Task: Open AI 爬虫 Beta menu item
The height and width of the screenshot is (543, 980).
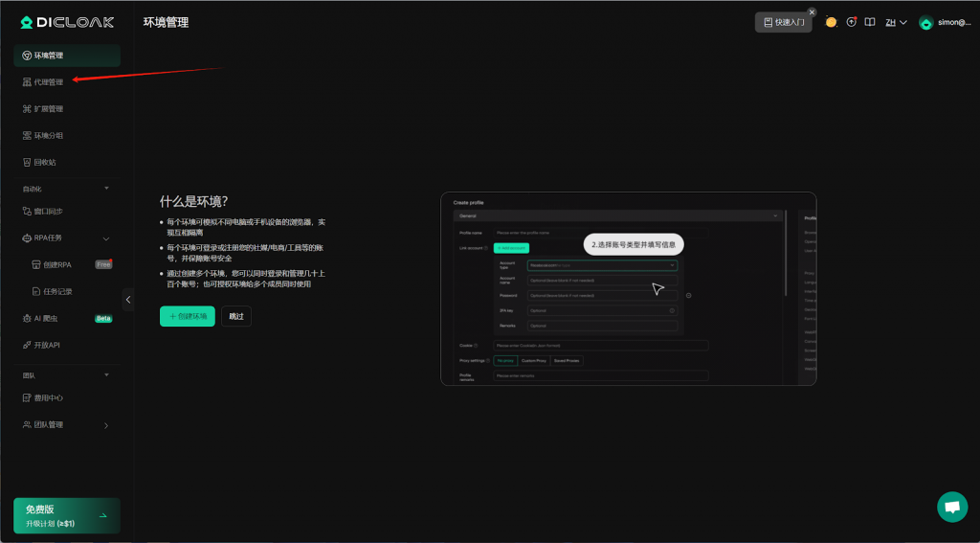Action: (46, 318)
